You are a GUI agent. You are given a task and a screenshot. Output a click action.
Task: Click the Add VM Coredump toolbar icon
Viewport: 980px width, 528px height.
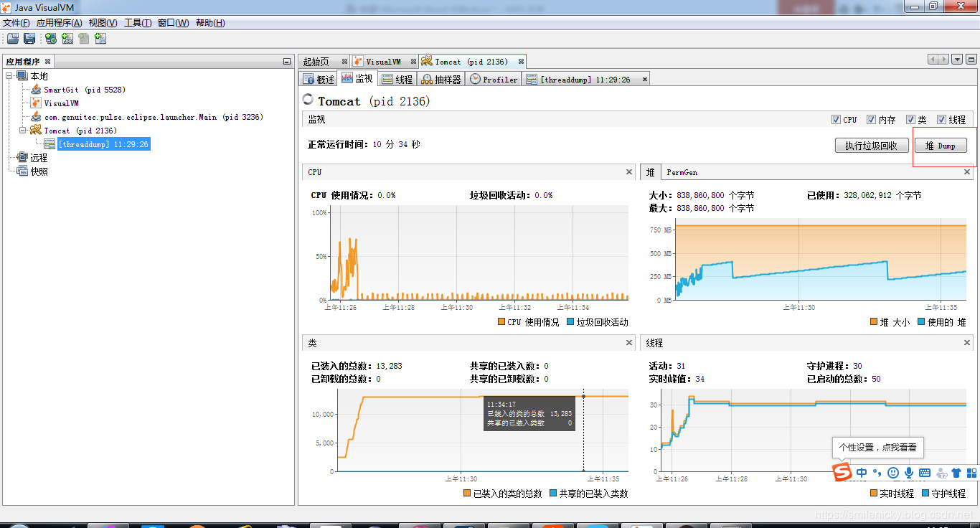pyautogui.click(x=84, y=39)
